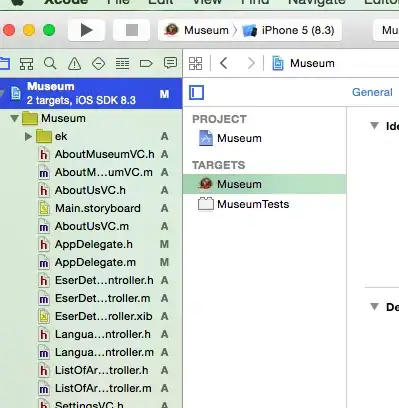The image size is (399, 408).
Task: Stop the running build
Action: coord(132,30)
